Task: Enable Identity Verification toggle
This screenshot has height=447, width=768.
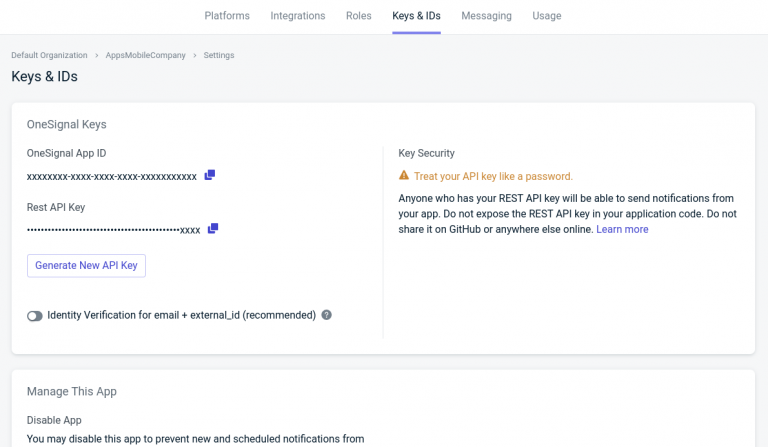Action: tap(35, 316)
